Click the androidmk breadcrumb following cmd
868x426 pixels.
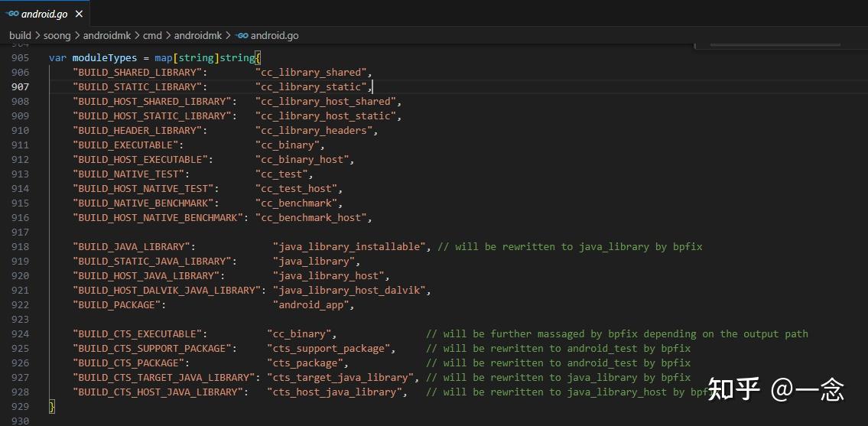(199, 35)
